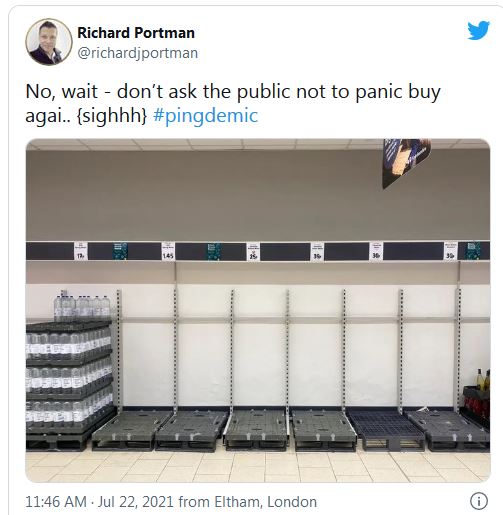Viewport: 503px width, 515px height.
Task: Select the Jul 22, 2021 date
Action: coord(135,502)
